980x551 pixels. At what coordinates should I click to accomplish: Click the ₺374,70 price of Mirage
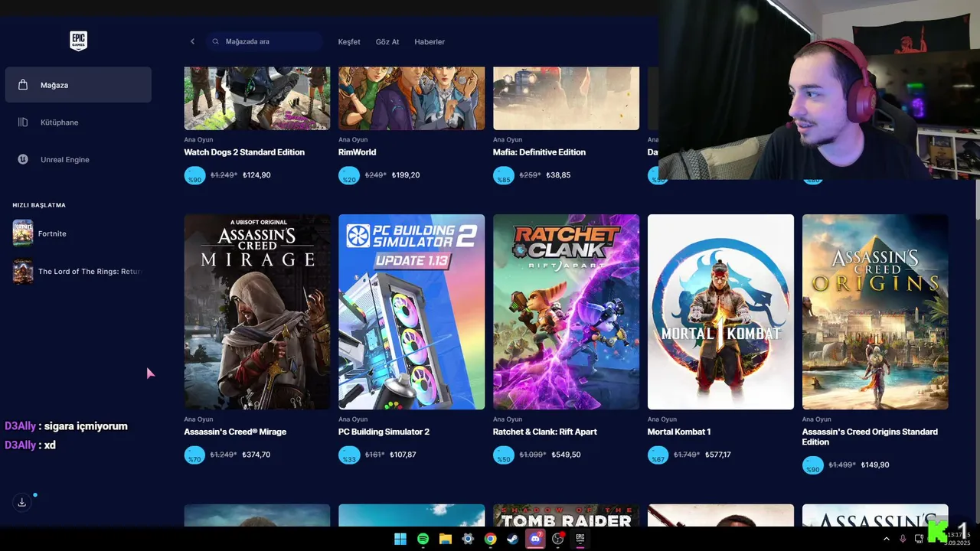256,455
